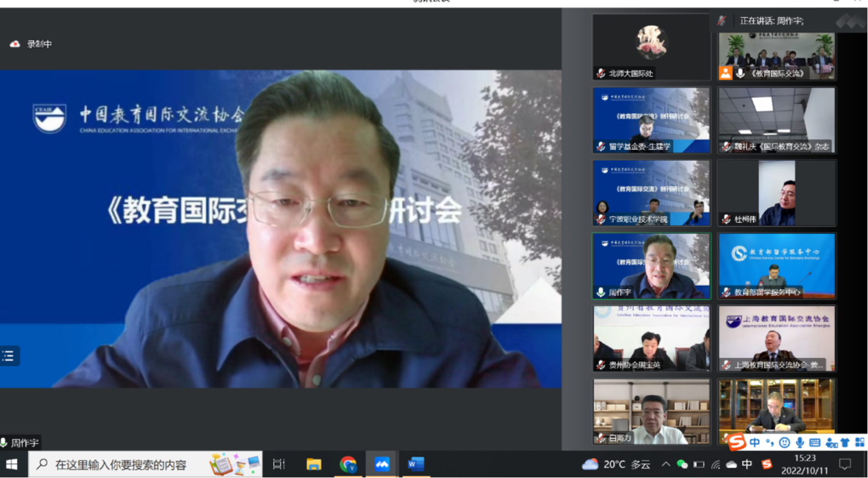Open the notification center in taskbar

(x=845, y=464)
